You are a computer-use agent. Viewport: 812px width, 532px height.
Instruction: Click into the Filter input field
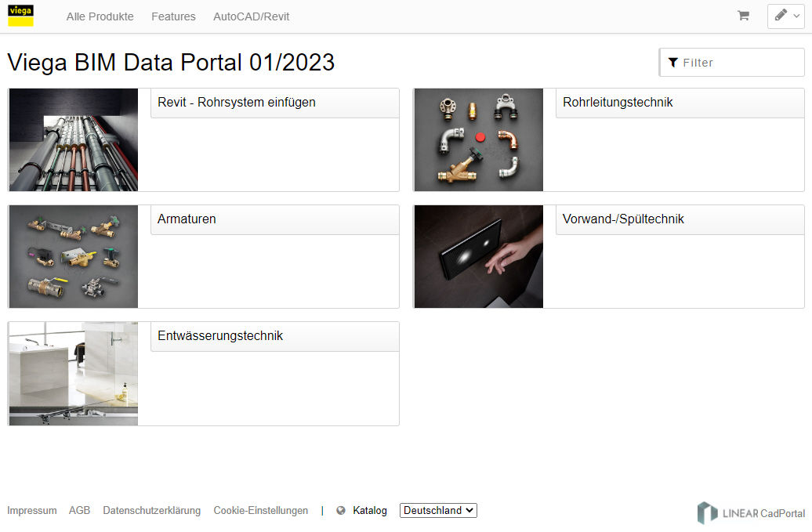tap(732, 63)
